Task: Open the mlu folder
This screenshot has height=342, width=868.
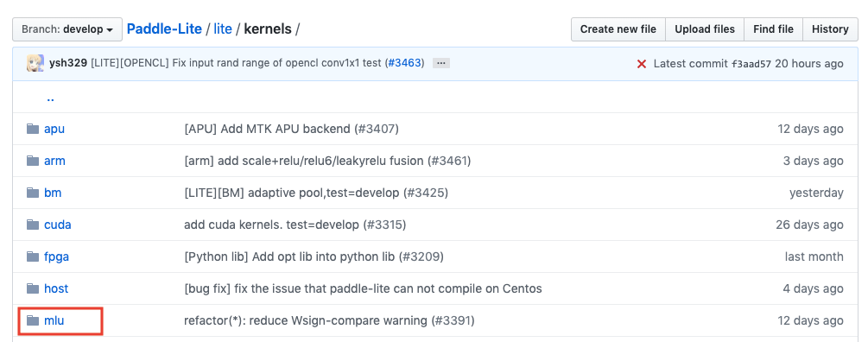Action: [54, 320]
